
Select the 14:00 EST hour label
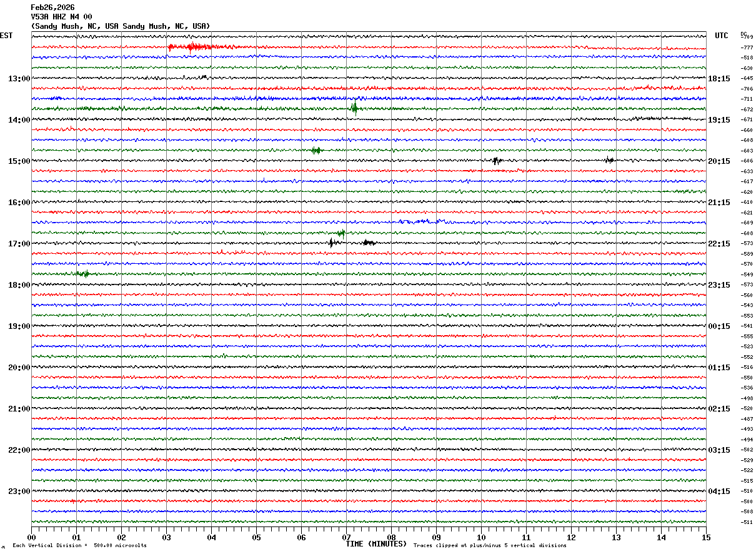pyautogui.click(x=19, y=120)
